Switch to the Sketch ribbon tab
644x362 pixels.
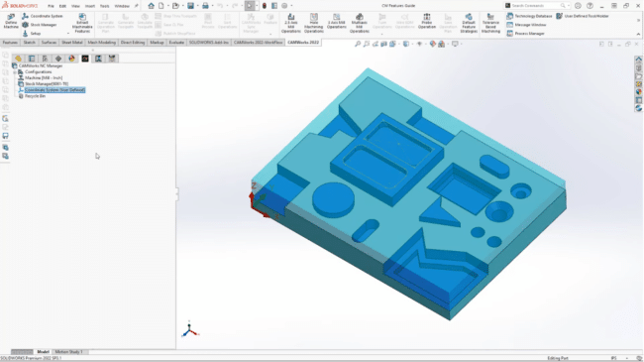pos(29,43)
